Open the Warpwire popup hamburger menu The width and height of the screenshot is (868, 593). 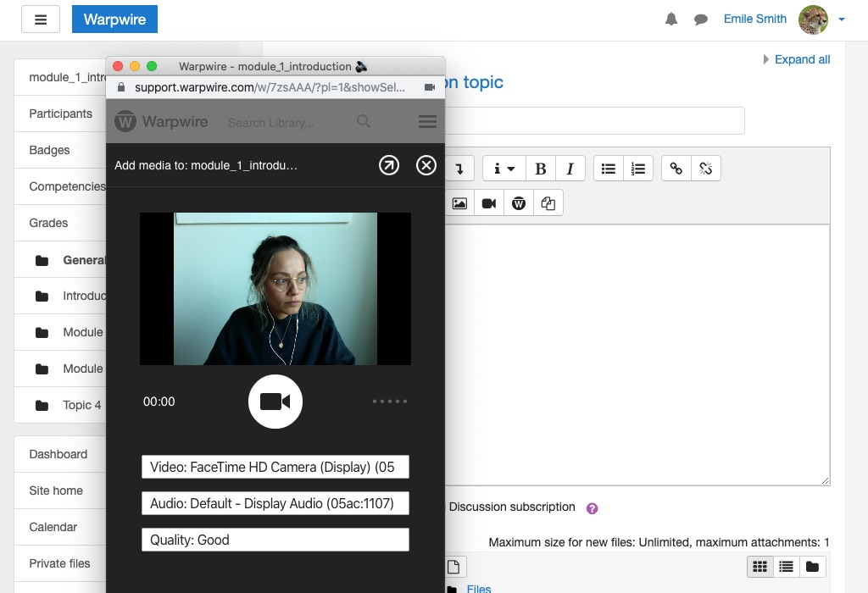427,121
